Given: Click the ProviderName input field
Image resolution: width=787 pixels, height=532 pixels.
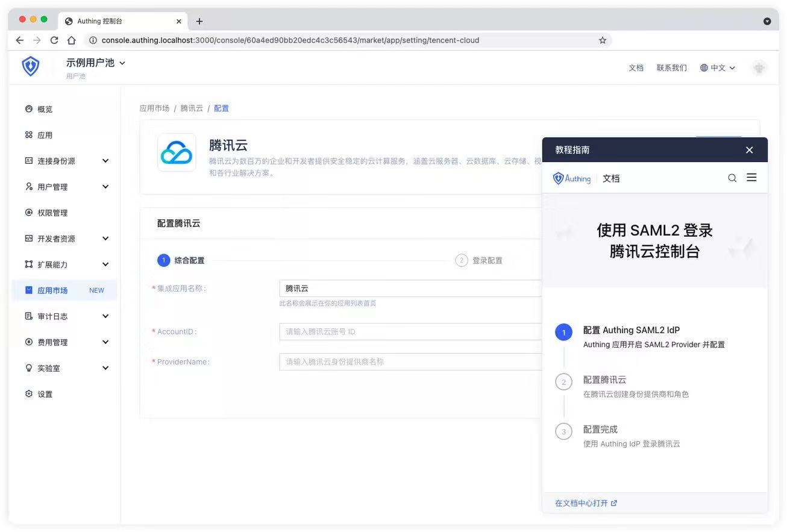Looking at the screenshot, I should pyautogui.click(x=412, y=361).
